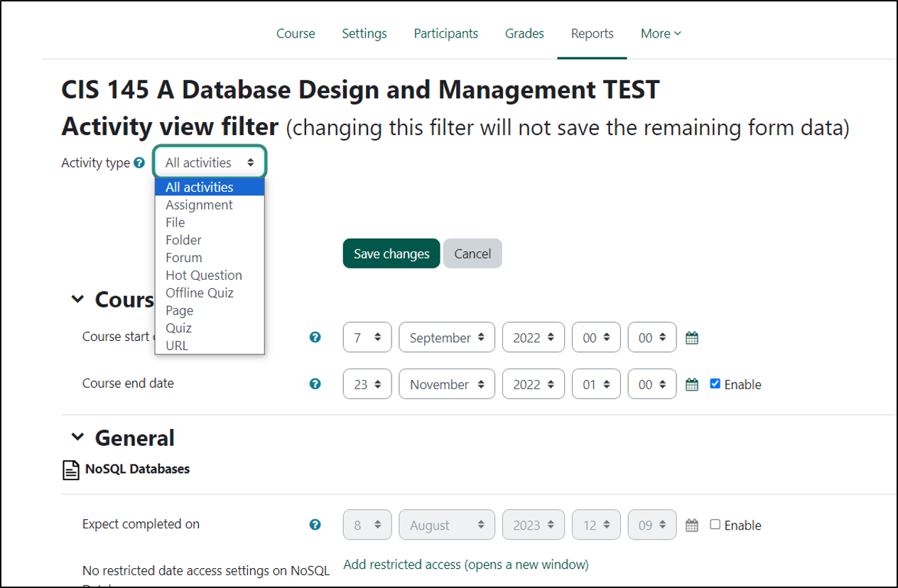Click help icon for Course end date

[315, 384]
